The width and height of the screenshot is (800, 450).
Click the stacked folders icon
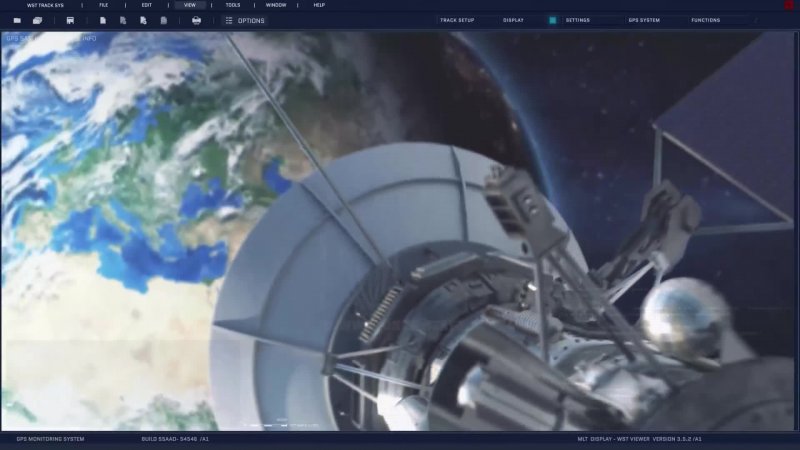click(37, 20)
